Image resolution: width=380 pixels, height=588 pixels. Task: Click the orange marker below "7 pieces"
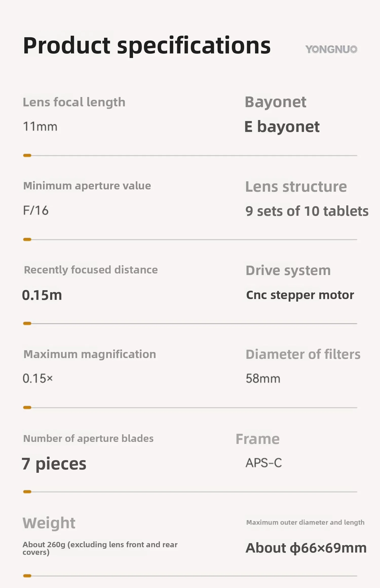27,492
